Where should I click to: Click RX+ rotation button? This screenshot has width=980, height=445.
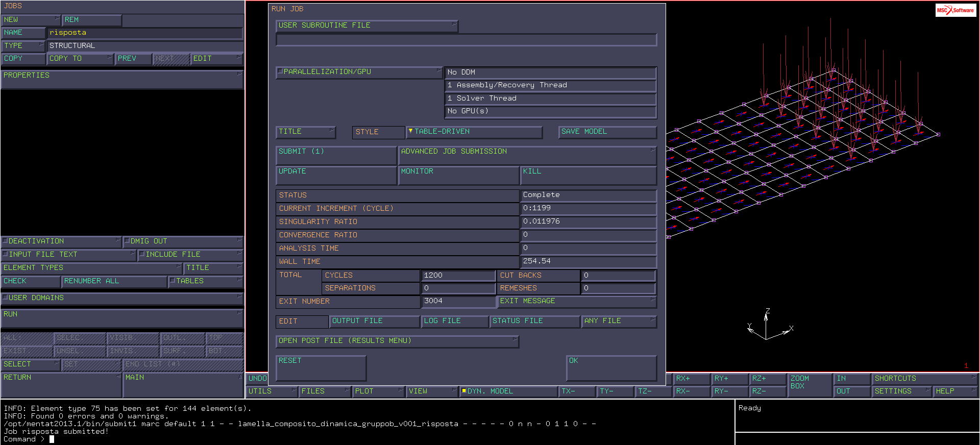click(692, 379)
